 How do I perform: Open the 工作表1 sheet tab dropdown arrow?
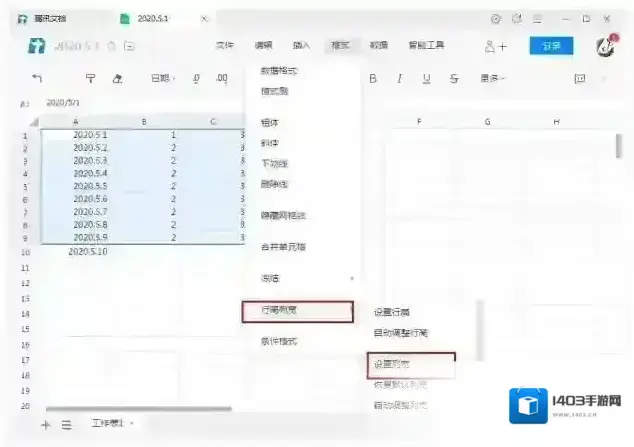tap(131, 424)
